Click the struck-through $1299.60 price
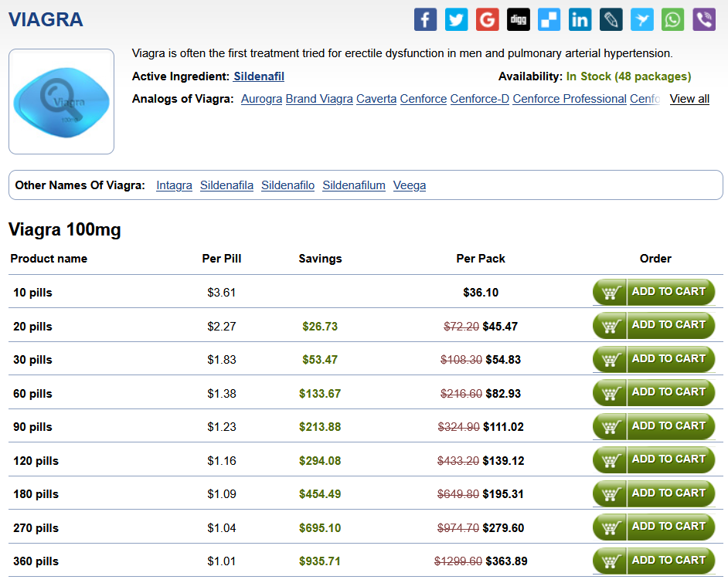The height and width of the screenshot is (583, 728). click(458, 561)
